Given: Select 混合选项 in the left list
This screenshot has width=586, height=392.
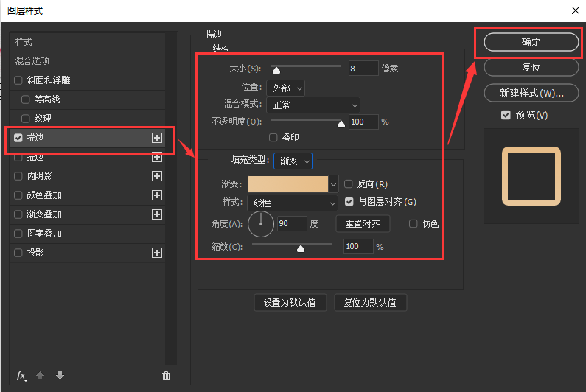Looking at the screenshot, I should [88, 61].
